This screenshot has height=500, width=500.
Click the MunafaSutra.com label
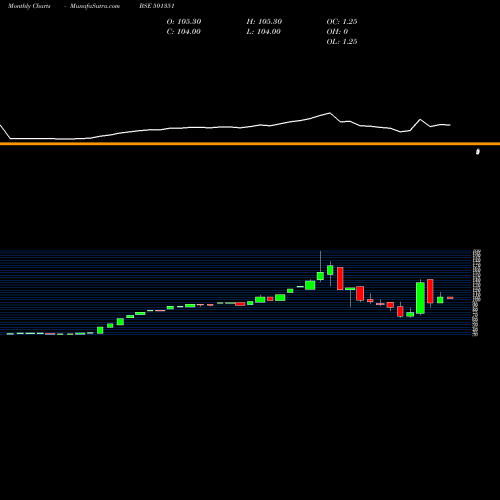click(95, 6)
